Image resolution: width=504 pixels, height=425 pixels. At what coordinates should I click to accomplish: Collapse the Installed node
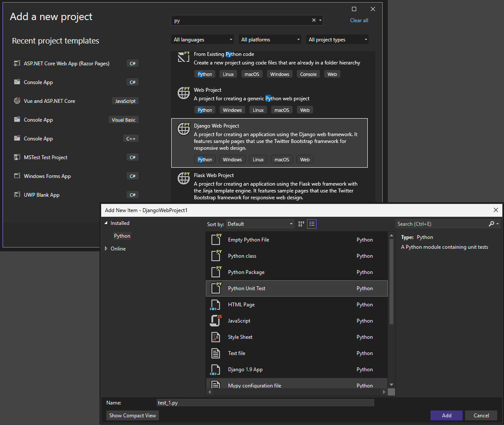pyautogui.click(x=106, y=223)
